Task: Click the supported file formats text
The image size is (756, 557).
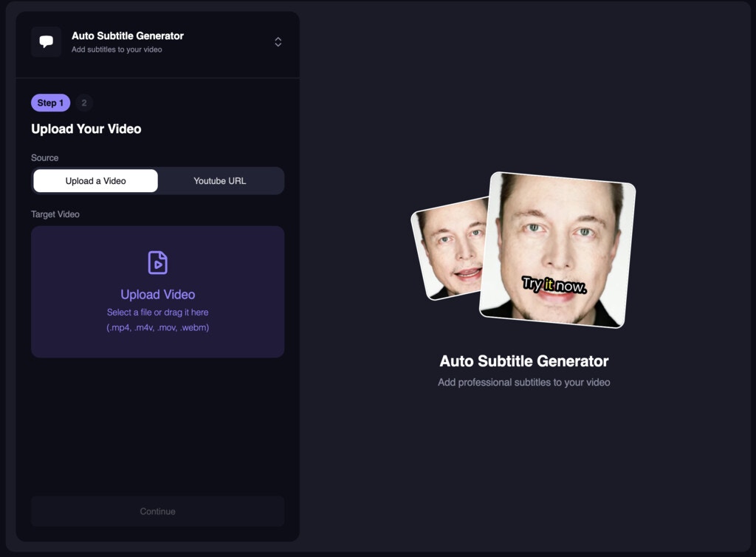Action: [x=157, y=327]
